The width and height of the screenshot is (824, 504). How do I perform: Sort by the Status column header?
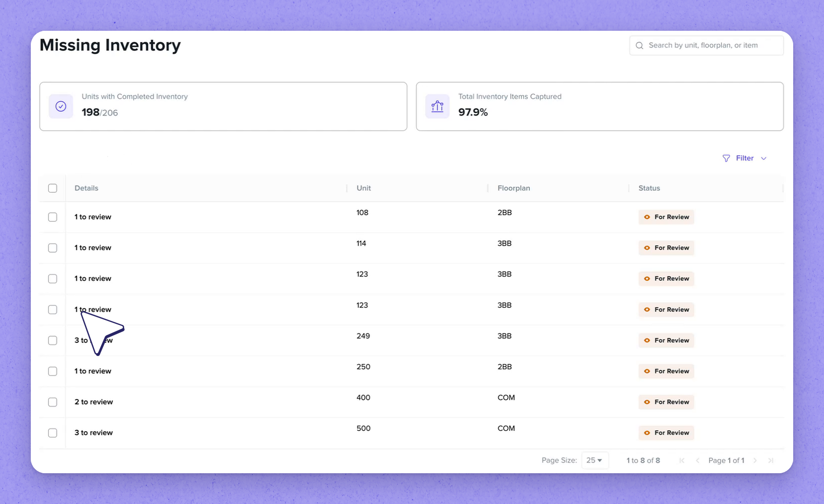(649, 188)
